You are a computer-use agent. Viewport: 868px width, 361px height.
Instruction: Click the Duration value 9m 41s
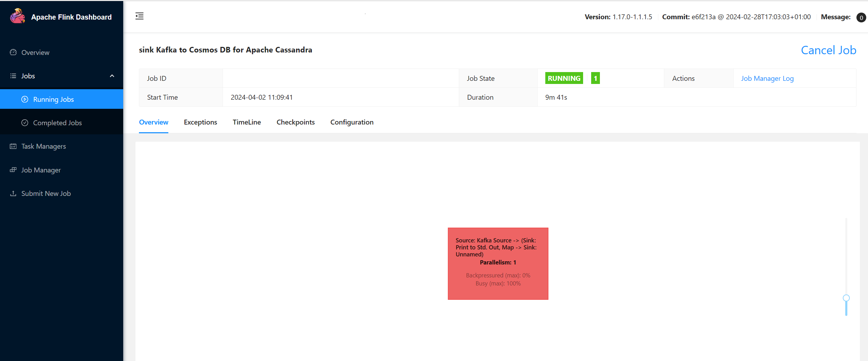(556, 97)
